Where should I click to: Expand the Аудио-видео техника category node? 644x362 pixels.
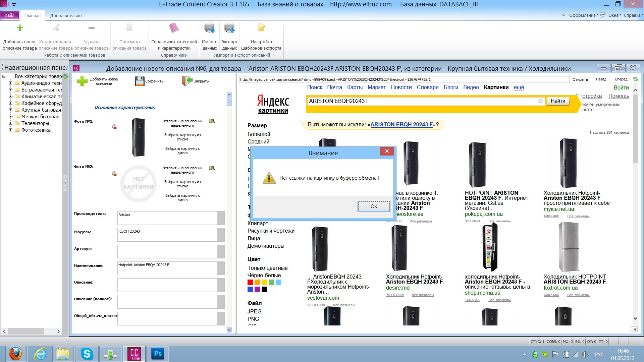[10, 83]
